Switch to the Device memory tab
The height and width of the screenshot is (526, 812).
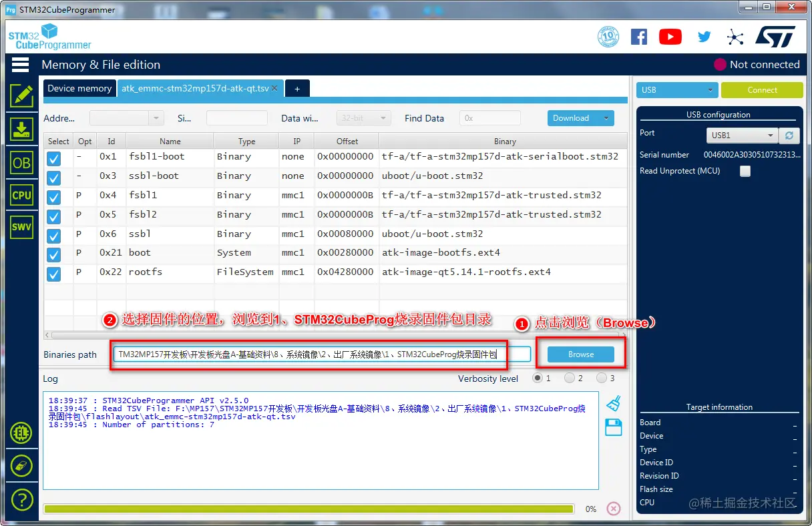(x=79, y=88)
